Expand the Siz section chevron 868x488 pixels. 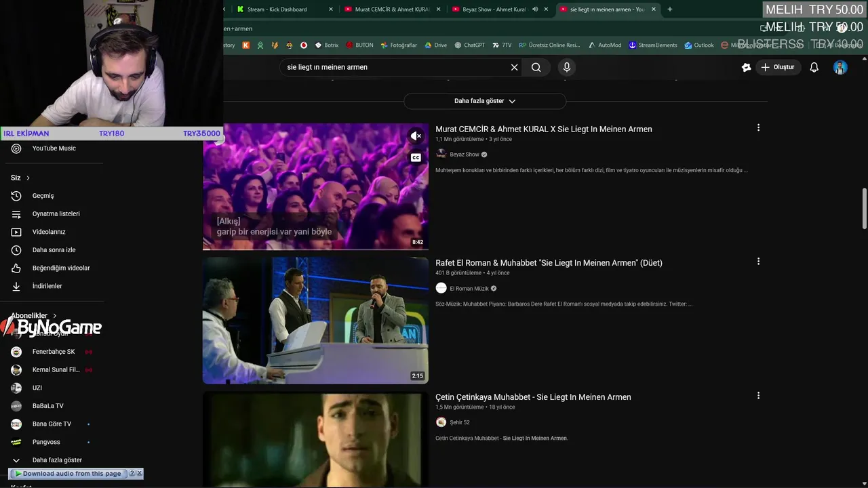pos(28,178)
